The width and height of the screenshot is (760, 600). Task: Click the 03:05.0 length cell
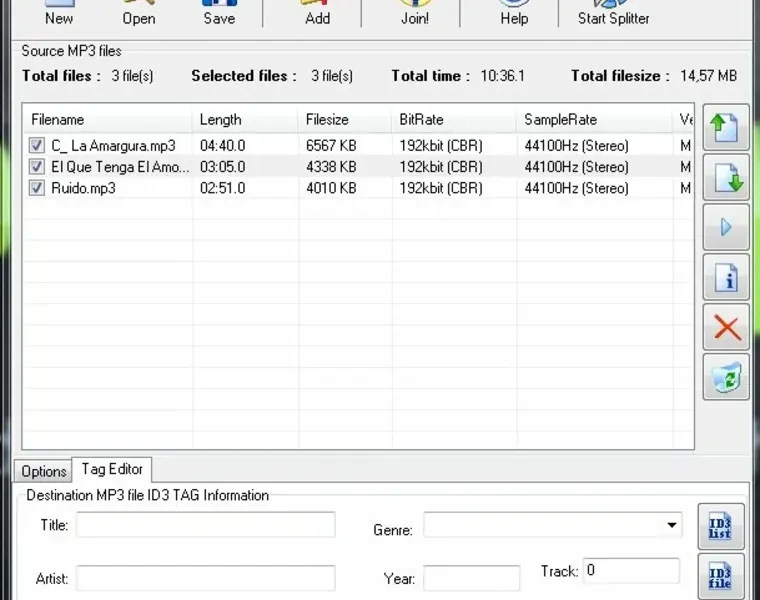[x=222, y=167]
